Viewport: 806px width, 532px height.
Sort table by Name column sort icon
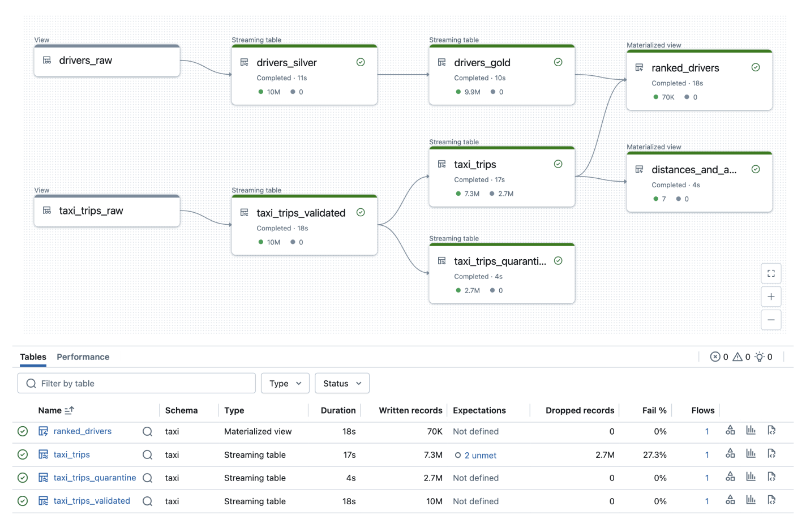pyautogui.click(x=70, y=410)
